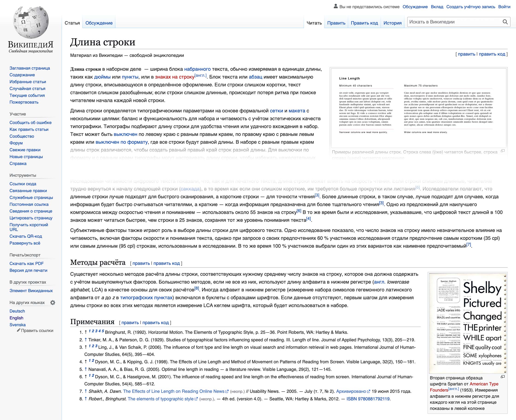
Task: Open the Править код tab
Action: (x=364, y=23)
